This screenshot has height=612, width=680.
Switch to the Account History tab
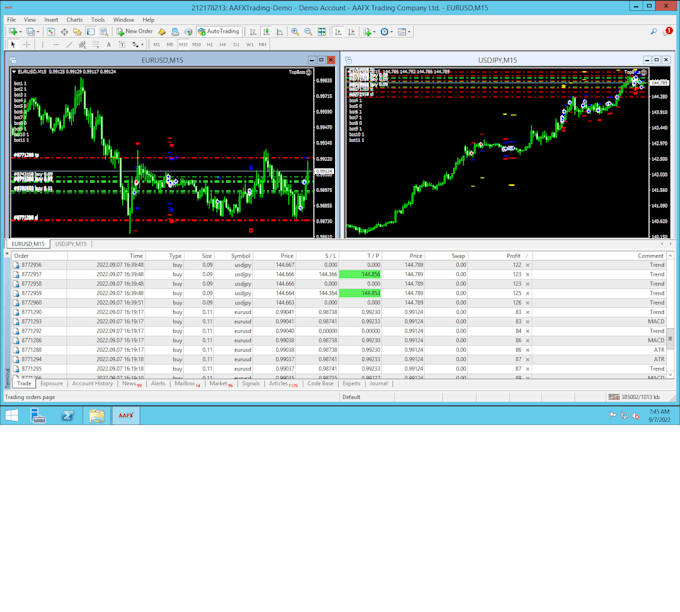click(92, 383)
